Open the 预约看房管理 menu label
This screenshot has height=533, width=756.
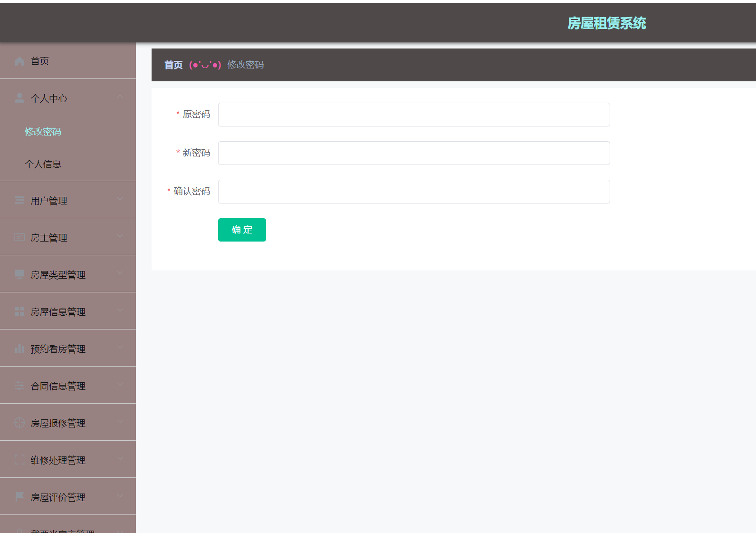(x=58, y=349)
